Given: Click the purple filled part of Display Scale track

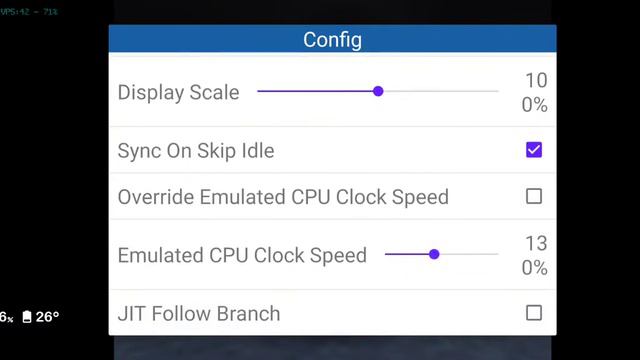Looking at the screenshot, I should tap(315, 91).
